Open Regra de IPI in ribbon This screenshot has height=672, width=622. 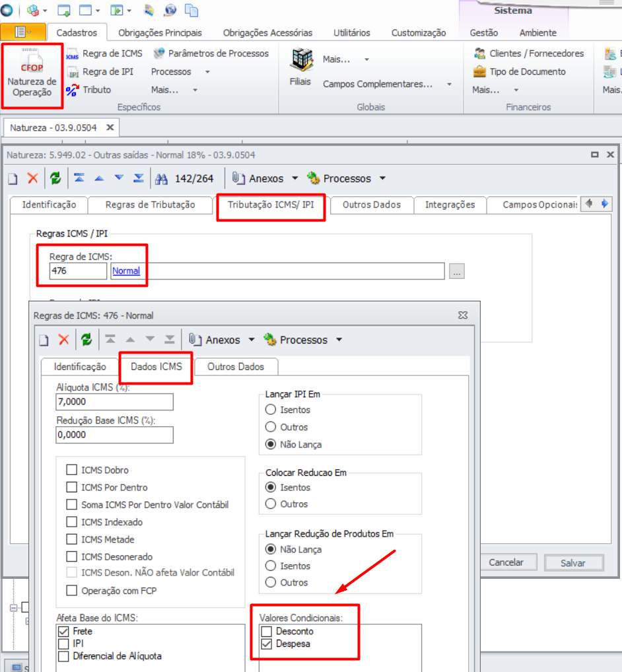pyautogui.click(x=100, y=71)
